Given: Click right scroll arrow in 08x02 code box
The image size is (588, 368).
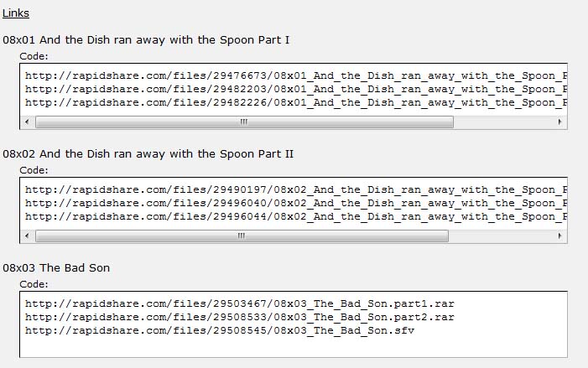Looking at the screenshot, I should pos(560,236).
